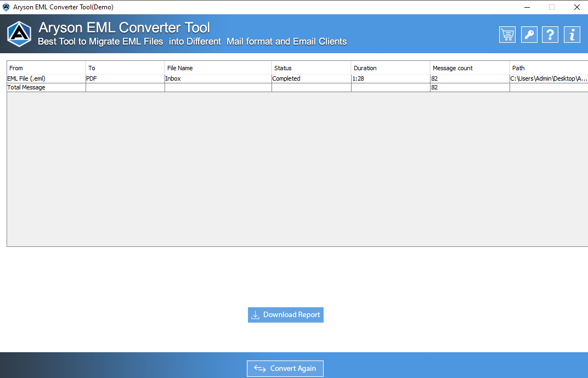Select the Inbox file name cell
The height and width of the screenshot is (378, 588).
(x=218, y=79)
